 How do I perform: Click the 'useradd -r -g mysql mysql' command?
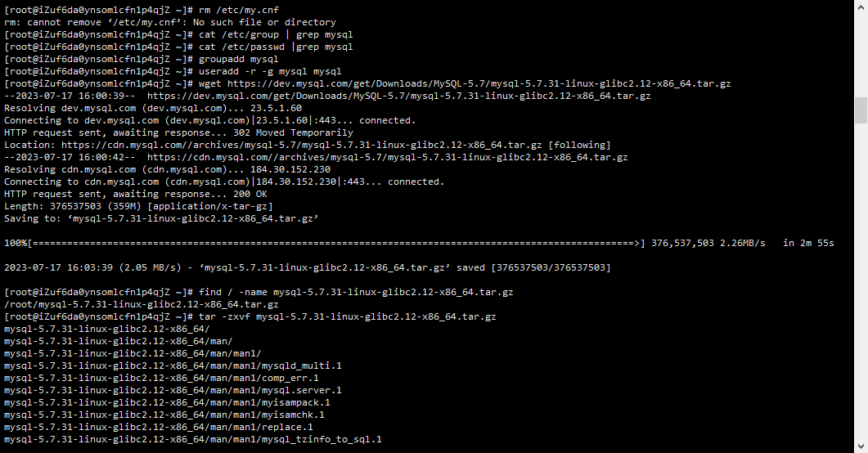tap(270, 71)
